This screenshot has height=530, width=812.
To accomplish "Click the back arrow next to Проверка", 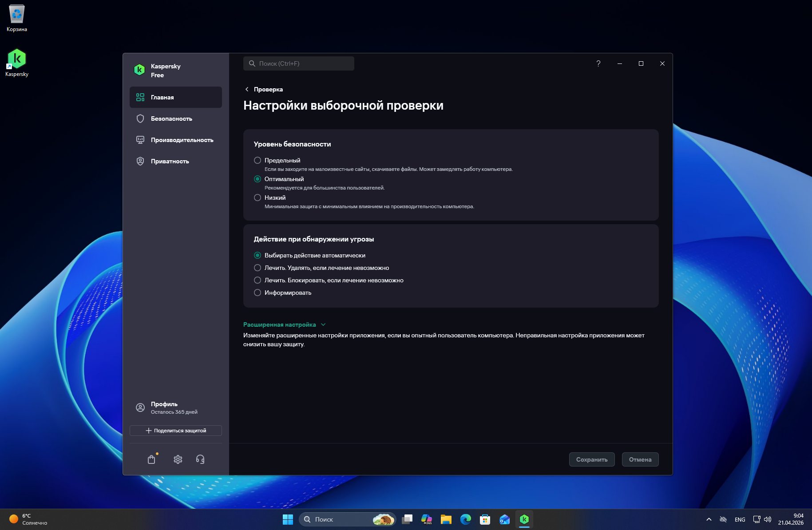I will (x=247, y=89).
